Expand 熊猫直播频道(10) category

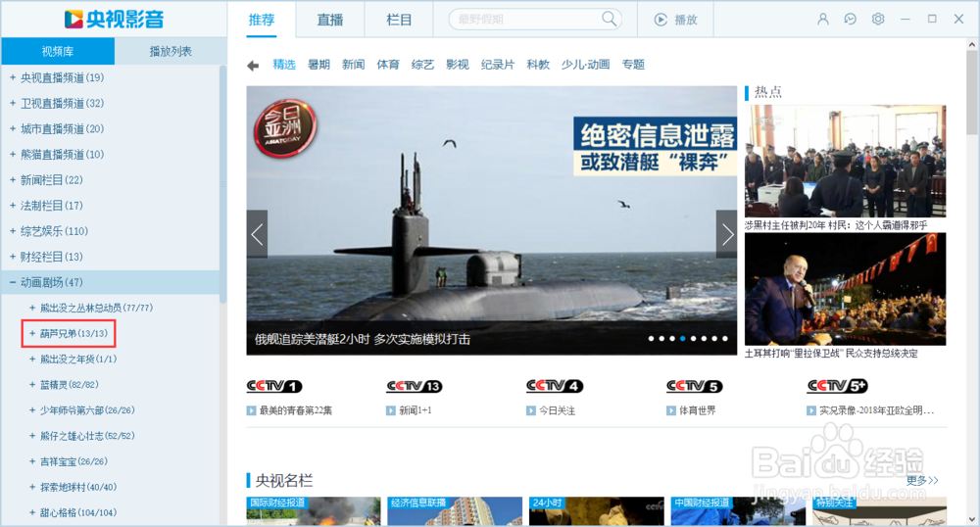(13, 154)
